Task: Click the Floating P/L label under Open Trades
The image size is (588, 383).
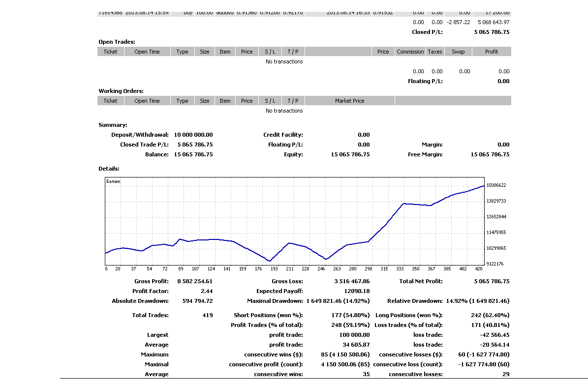Action: click(x=425, y=81)
